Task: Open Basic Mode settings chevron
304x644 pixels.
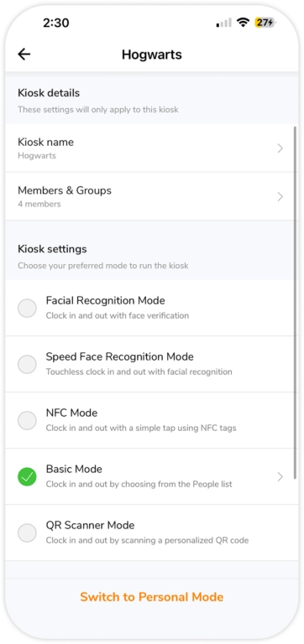Action: (280, 476)
